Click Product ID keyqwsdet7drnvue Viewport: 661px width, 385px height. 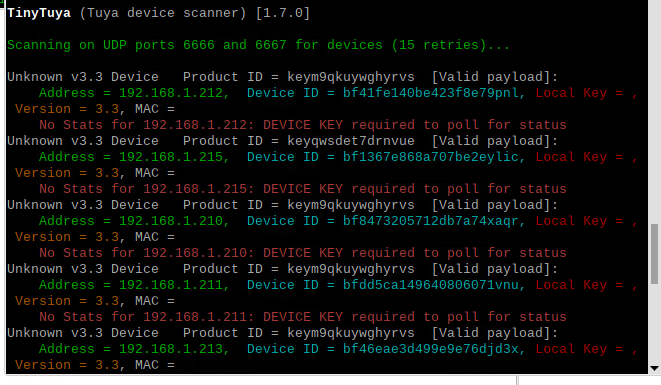point(351,141)
